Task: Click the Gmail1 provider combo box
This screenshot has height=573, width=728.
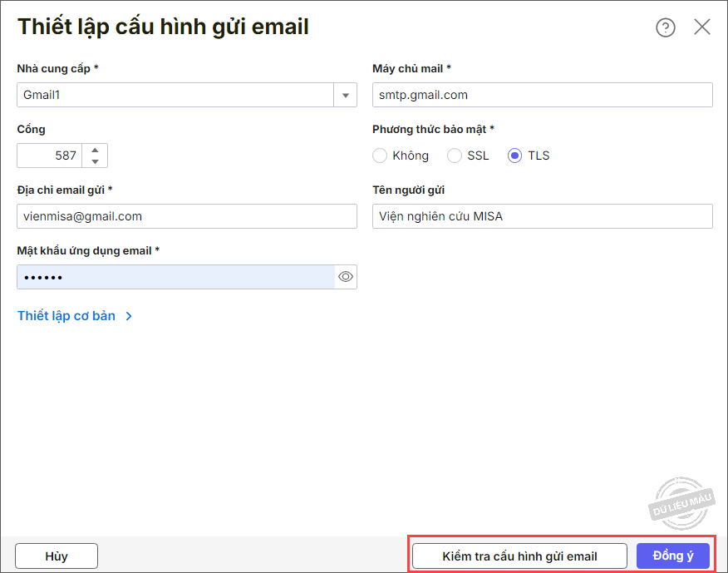Action: click(x=175, y=95)
